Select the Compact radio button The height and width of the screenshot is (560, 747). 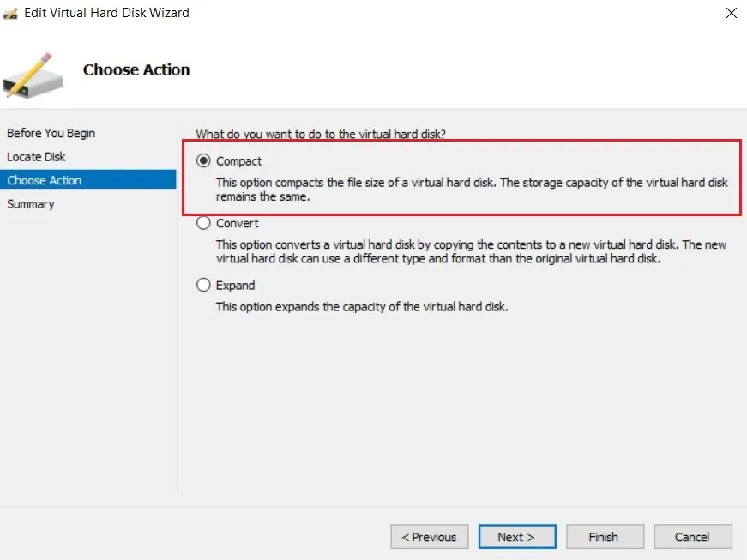pyautogui.click(x=203, y=161)
